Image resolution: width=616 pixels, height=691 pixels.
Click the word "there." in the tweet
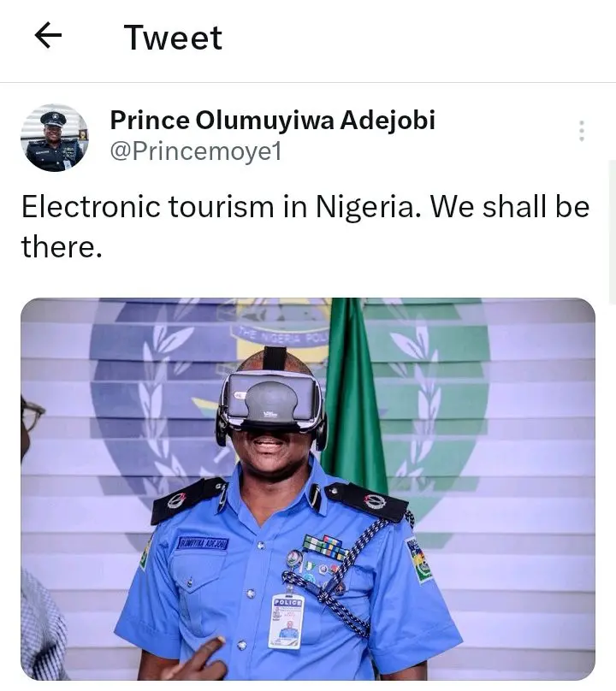pos(62,246)
